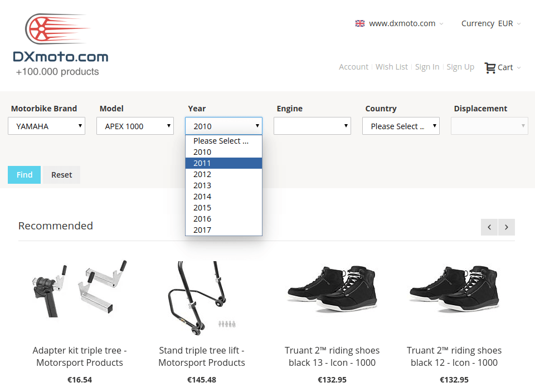Open the shopping cart icon
The height and width of the screenshot is (392, 535).
click(x=490, y=67)
